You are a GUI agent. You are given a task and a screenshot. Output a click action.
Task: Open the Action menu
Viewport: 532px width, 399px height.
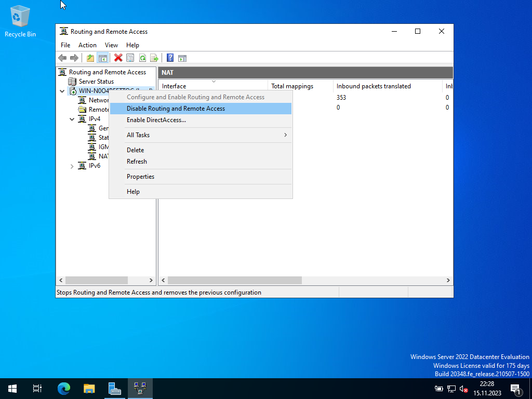87,45
